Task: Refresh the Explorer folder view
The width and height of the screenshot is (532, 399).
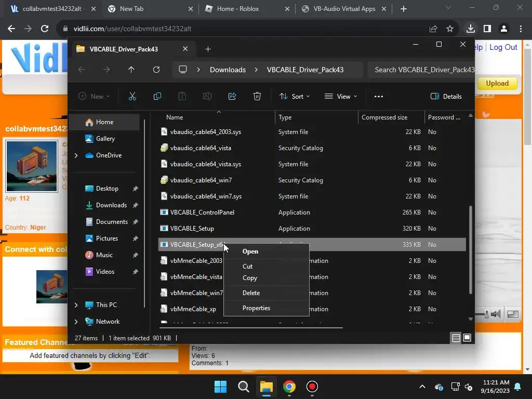Action: pyautogui.click(x=156, y=70)
